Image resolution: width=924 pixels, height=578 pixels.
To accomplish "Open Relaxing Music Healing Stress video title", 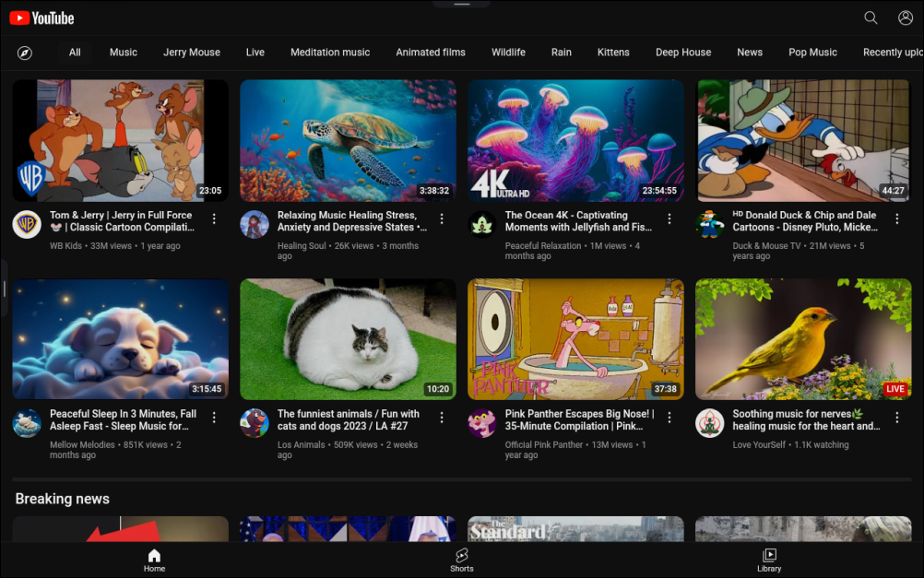I will (351, 221).
